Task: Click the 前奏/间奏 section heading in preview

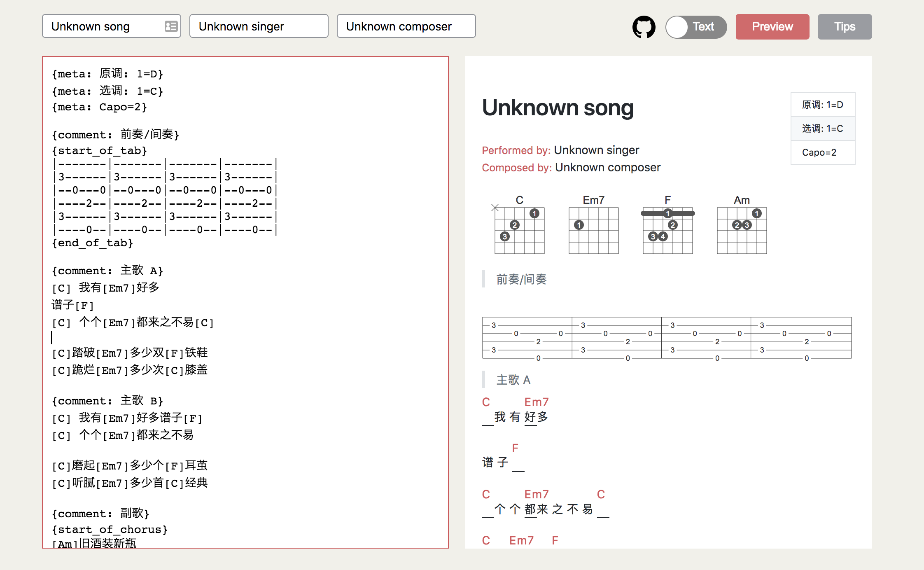Action: pos(521,279)
